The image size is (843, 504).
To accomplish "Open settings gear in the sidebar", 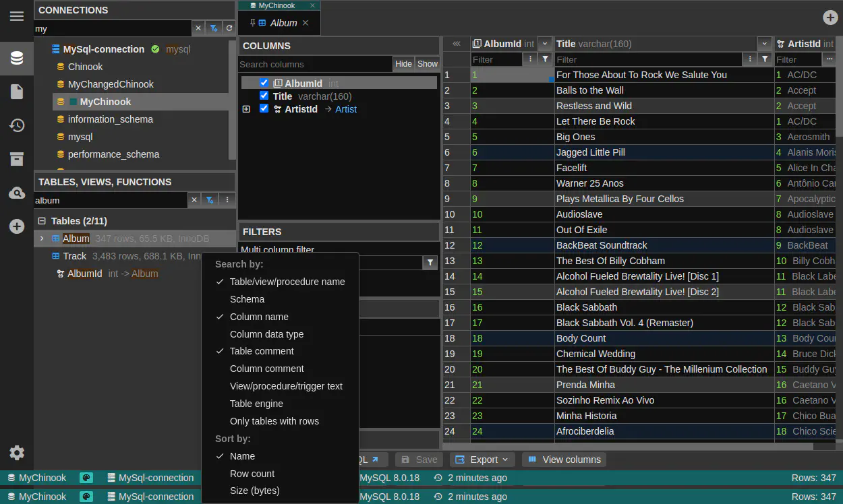I will pos(17,453).
